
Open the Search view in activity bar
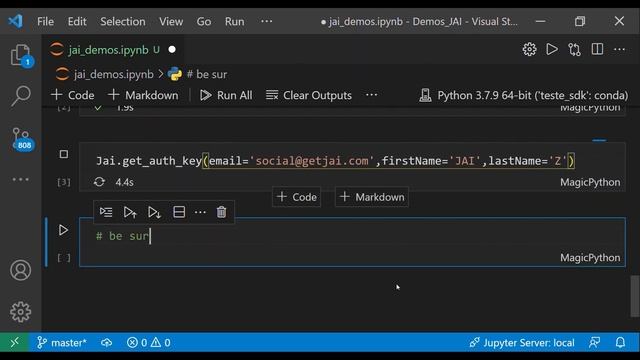pos(20,96)
